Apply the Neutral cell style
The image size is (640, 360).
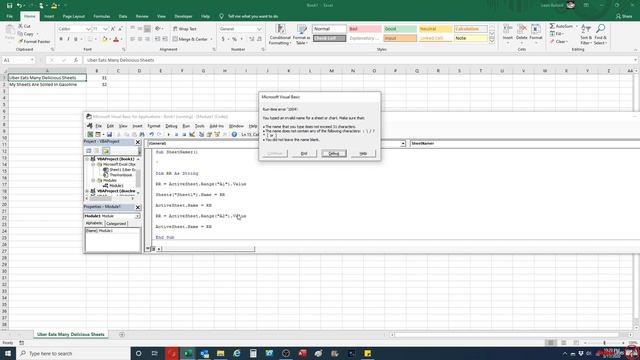click(436, 29)
